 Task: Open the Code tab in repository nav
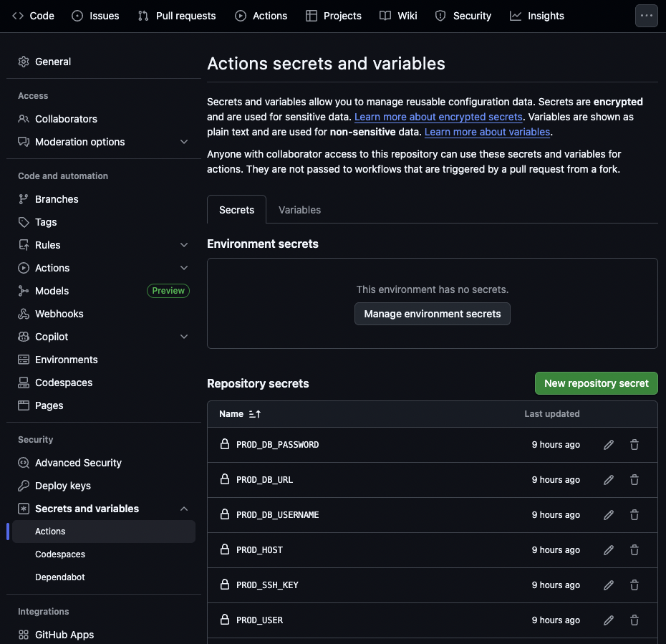click(x=33, y=16)
